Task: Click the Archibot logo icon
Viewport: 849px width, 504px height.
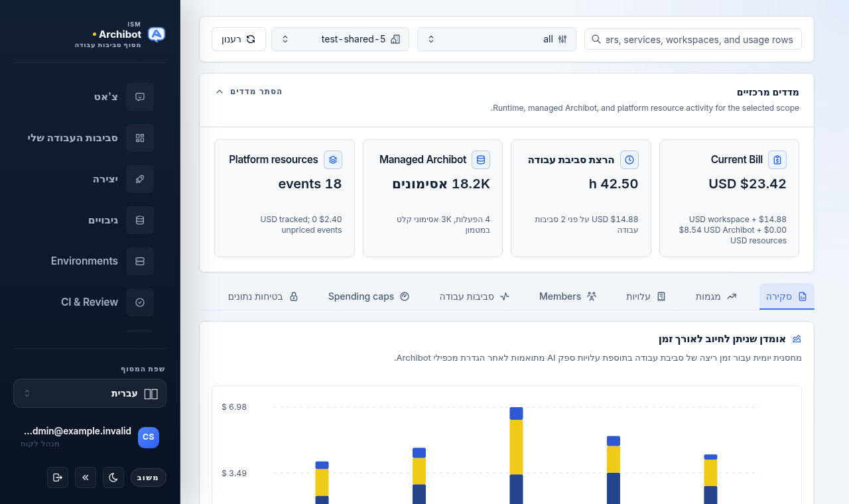Action: (x=157, y=34)
